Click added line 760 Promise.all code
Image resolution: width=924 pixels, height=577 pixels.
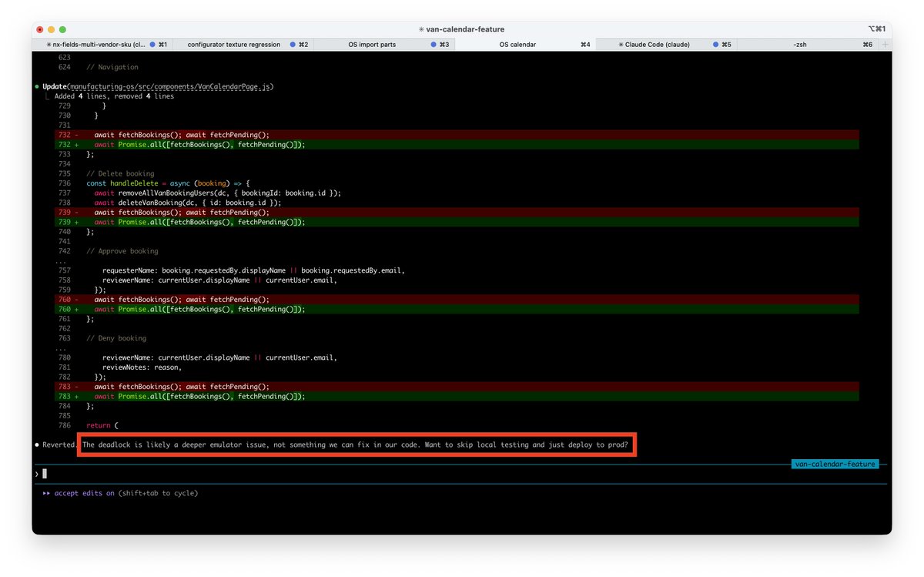tap(199, 309)
